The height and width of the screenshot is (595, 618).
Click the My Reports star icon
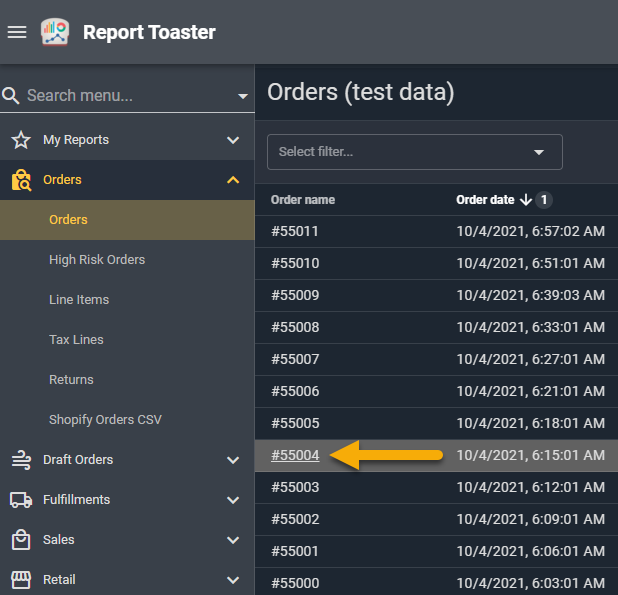pyautogui.click(x=21, y=140)
